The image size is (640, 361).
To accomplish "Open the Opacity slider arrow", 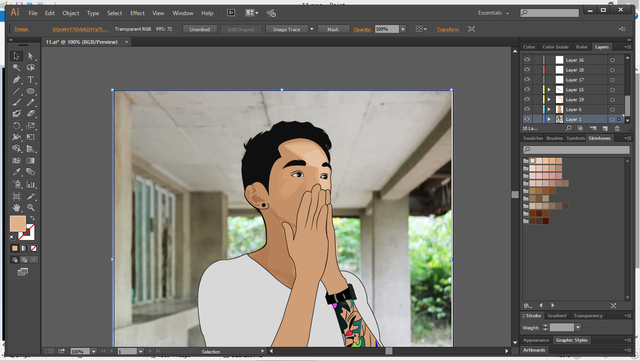I will coord(403,29).
